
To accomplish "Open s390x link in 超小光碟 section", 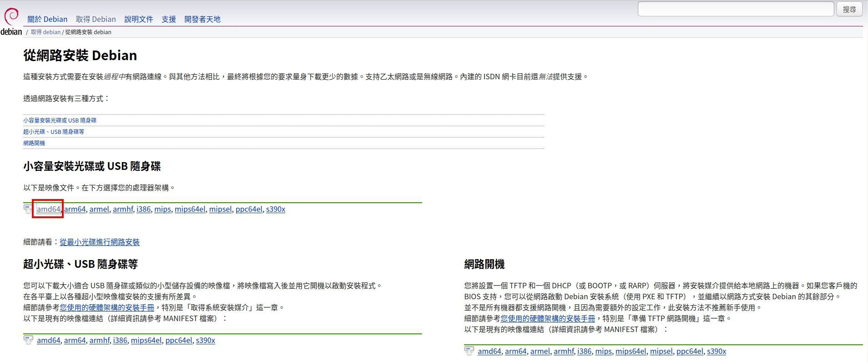I will (x=206, y=340).
